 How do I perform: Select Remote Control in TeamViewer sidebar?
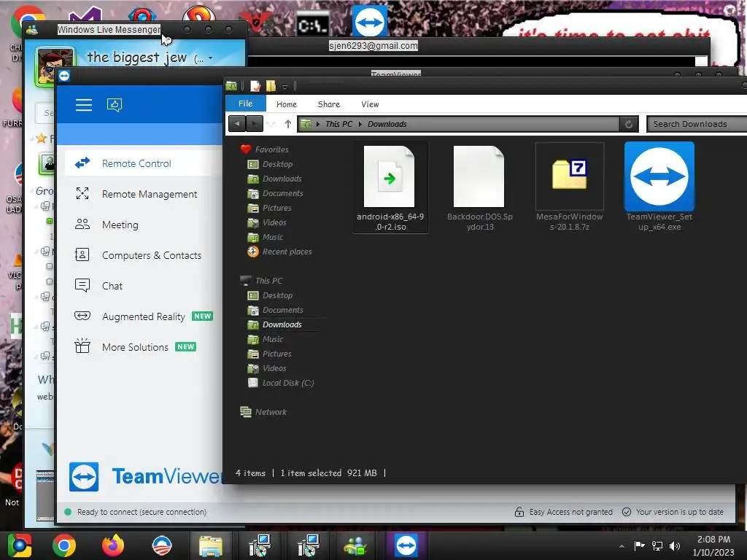137,163
